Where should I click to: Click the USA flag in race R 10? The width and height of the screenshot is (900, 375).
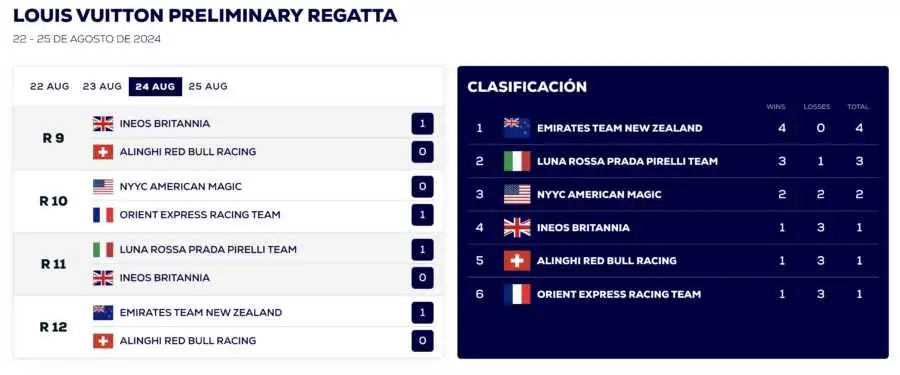[103, 187]
